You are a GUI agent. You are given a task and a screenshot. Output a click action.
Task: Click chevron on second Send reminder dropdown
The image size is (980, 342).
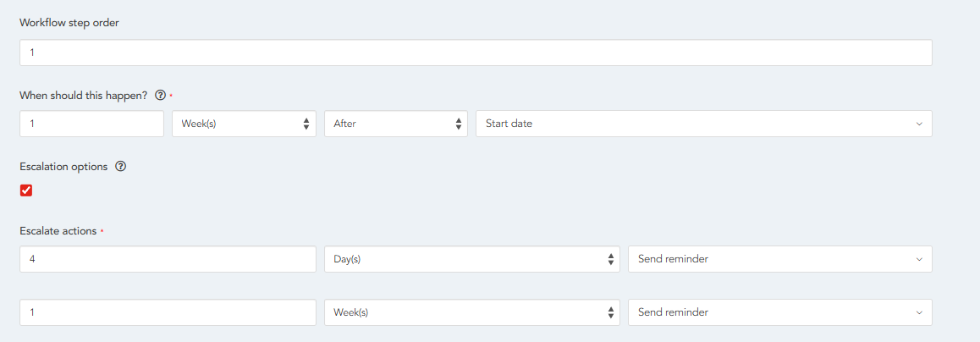pyautogui.click(x=919, y=312)
